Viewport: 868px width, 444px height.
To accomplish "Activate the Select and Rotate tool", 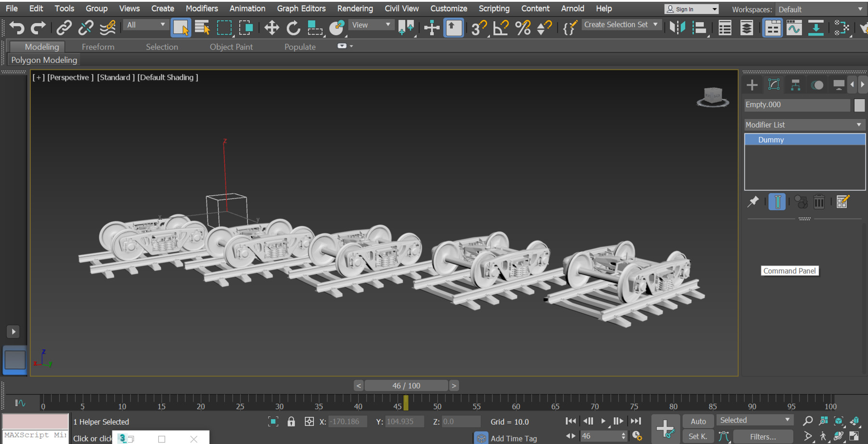I will pos(293,27).
